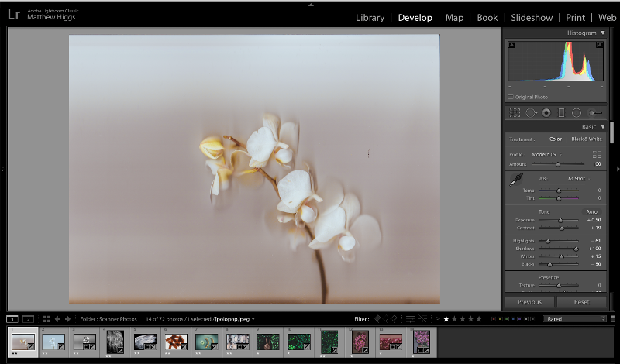
Task: Switch to the Library module
Action: tap(370, 18)
